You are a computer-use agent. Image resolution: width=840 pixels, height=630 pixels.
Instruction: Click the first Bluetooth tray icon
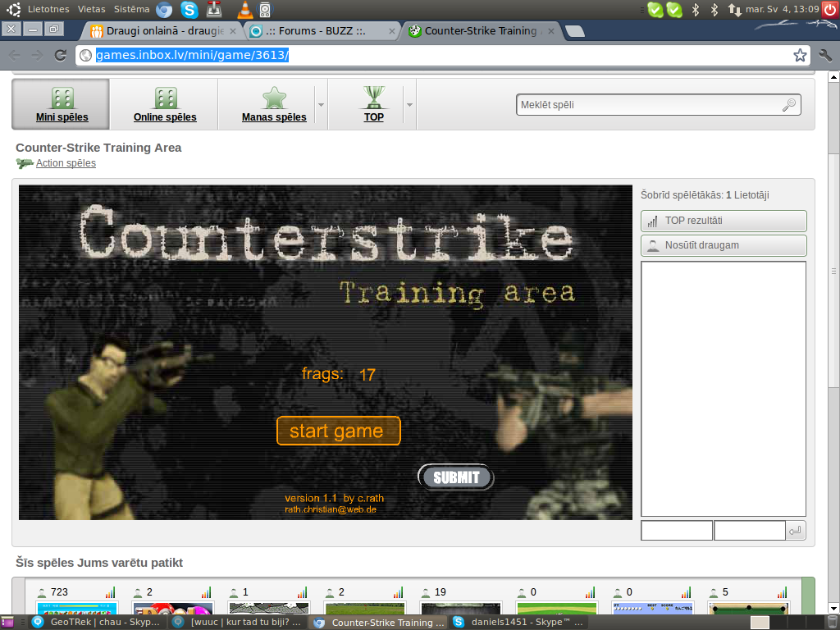click(x=696, y=10)
